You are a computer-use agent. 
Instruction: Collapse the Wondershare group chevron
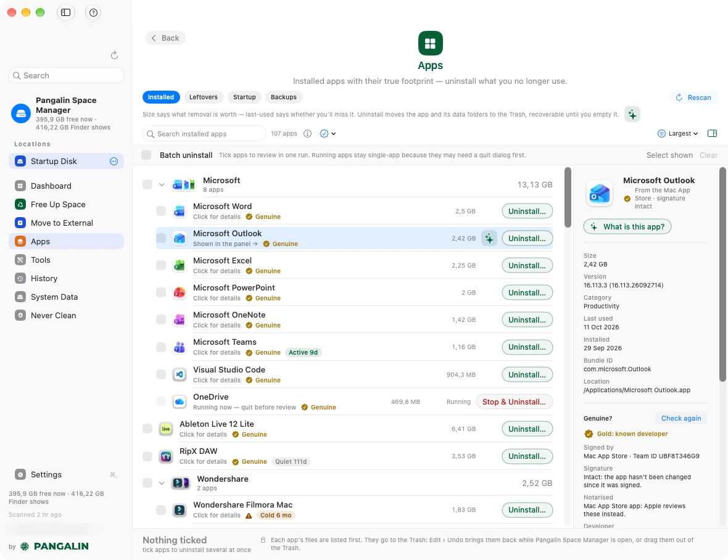coord(162,483)
